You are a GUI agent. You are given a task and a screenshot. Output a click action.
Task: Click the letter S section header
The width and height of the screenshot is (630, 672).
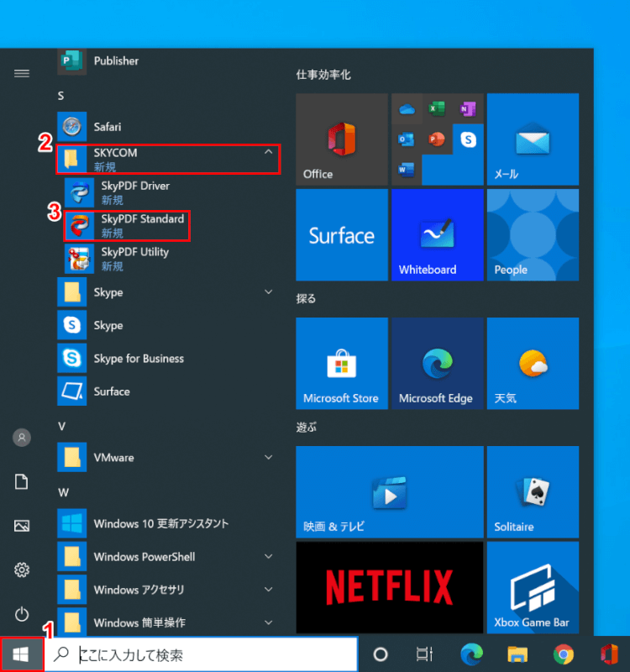pos(60,96)
